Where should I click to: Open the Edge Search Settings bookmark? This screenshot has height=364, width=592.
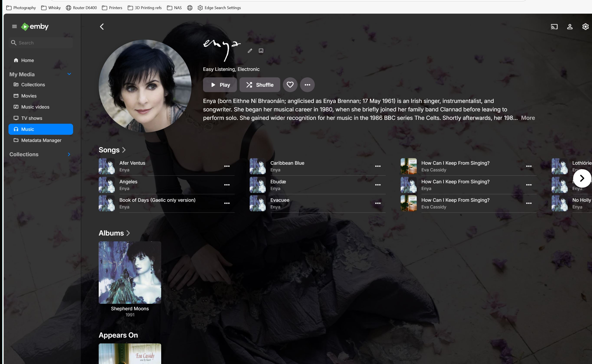[219, 8]
